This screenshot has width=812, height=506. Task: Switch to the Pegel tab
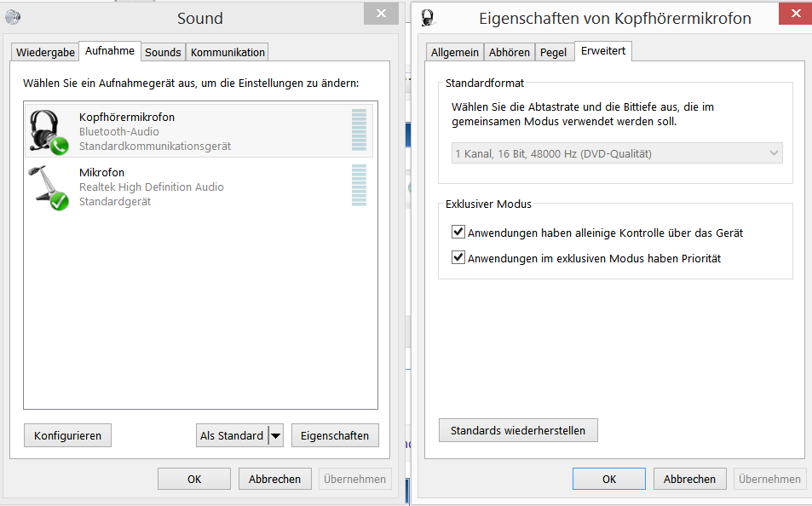[x=553, y=52]
